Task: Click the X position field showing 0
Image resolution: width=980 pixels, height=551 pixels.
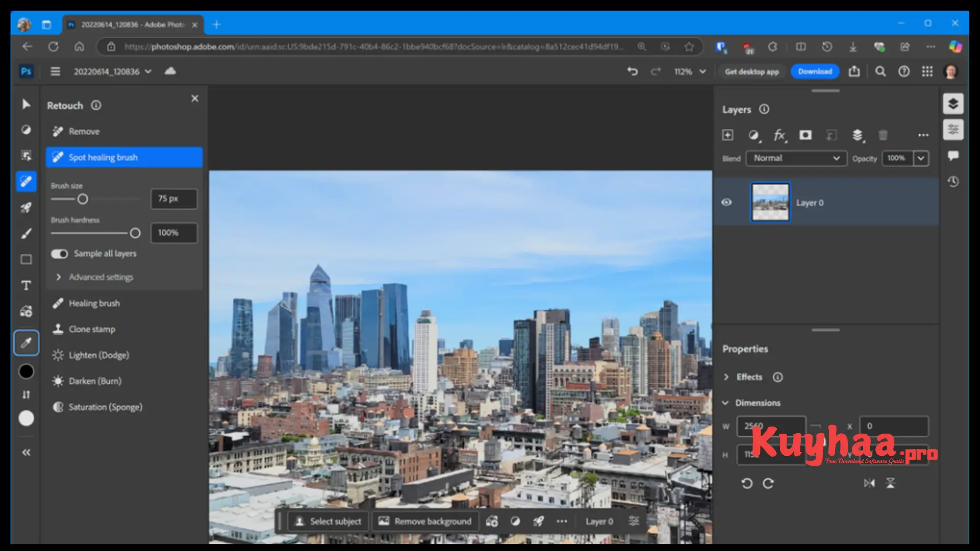Action: point(894,426)
